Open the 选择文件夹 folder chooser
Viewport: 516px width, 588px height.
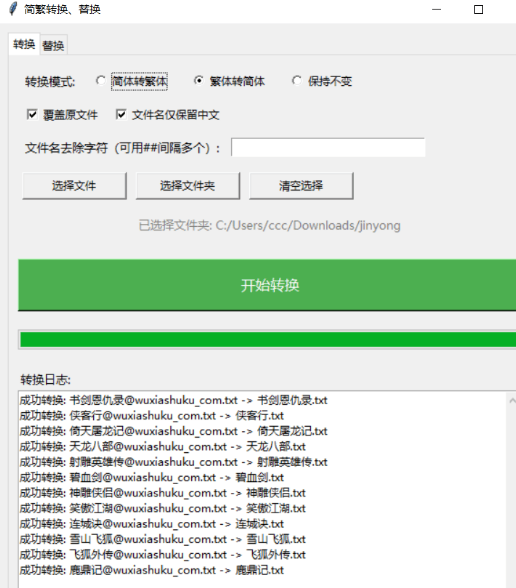pyautogui.click(x=188, y=186)
